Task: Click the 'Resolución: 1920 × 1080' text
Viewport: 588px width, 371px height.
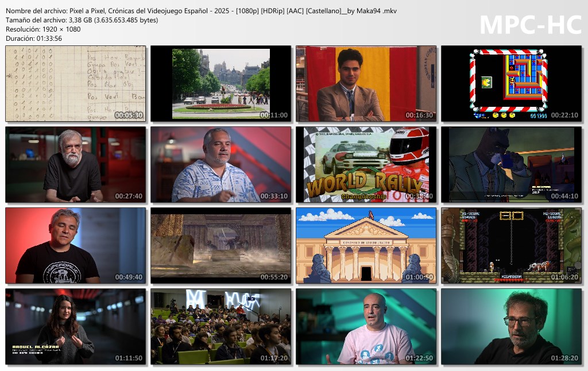Action: (x=43, y=29)
